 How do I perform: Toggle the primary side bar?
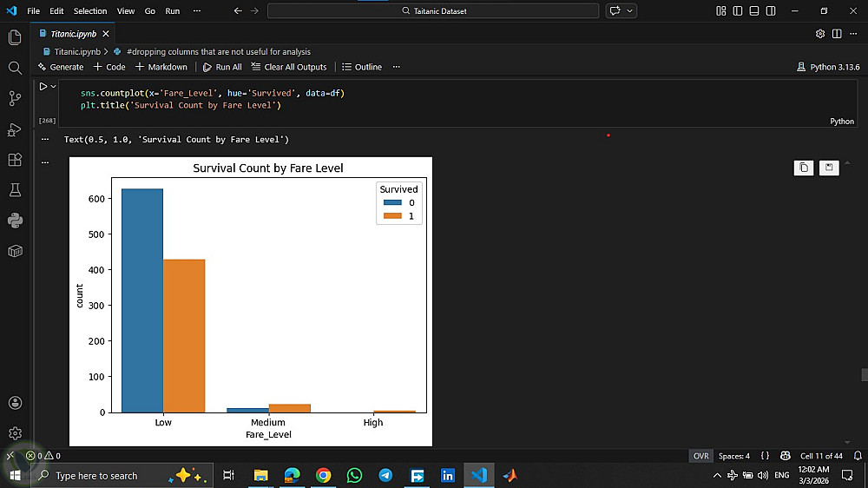pyautogui.click(x=737, y=11)
